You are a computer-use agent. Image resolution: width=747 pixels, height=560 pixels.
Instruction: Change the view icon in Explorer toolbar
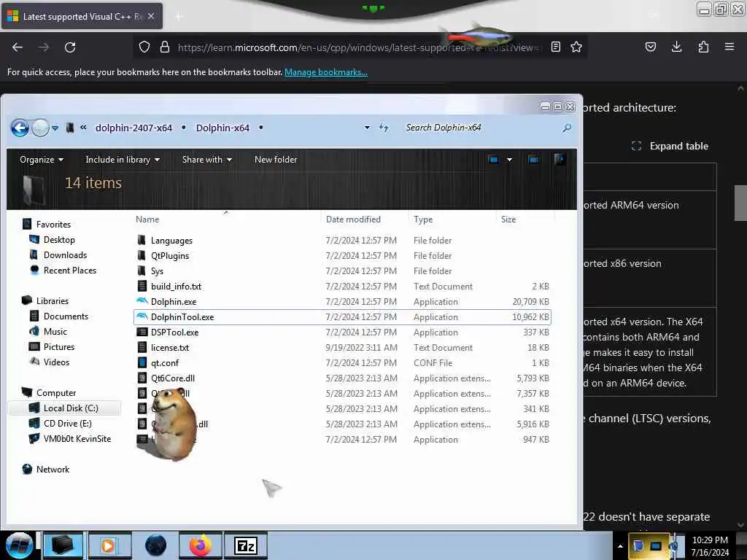tap(494, 160)
